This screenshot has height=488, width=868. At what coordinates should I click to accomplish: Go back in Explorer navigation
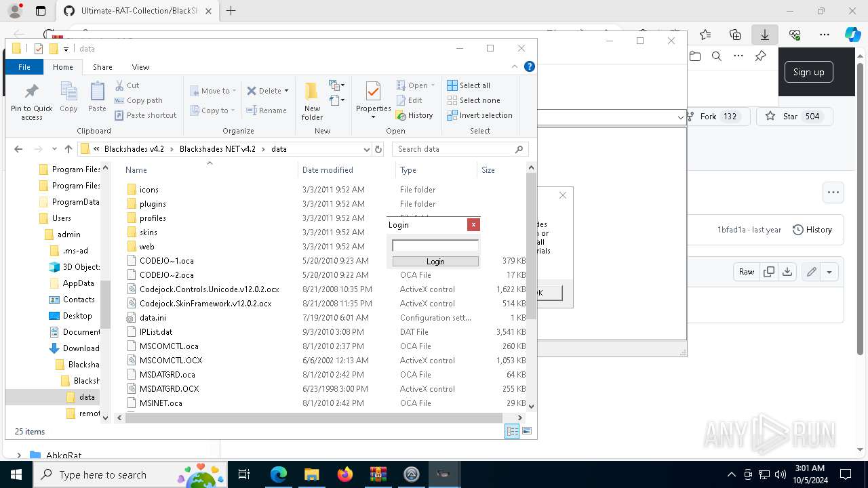(x=18, y=149)
